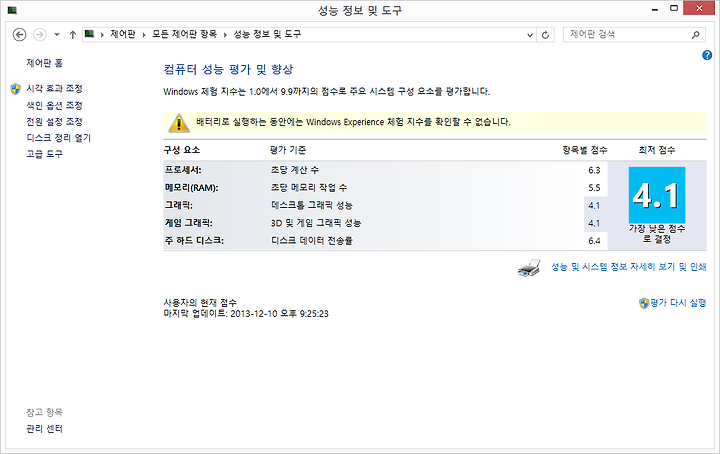Screen dimensions: 720x454
Task: Click the window icon in title bar
Action: (x=12, y=10)
